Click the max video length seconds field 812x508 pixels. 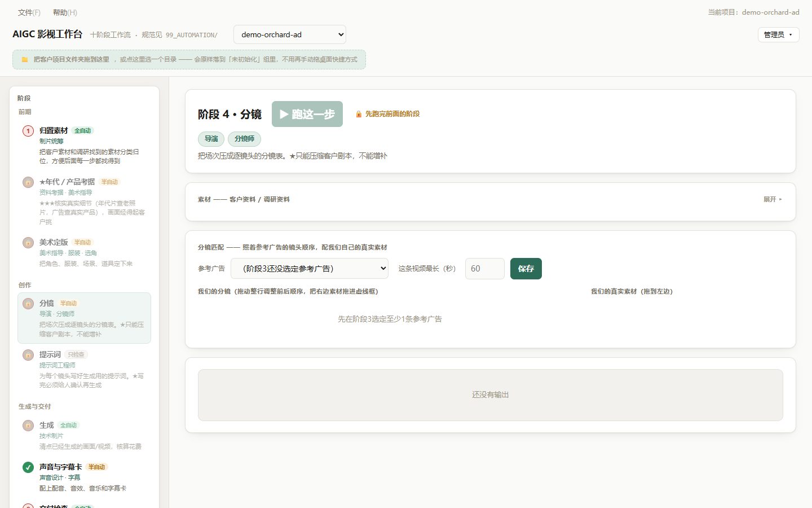(x=485, y=269)
